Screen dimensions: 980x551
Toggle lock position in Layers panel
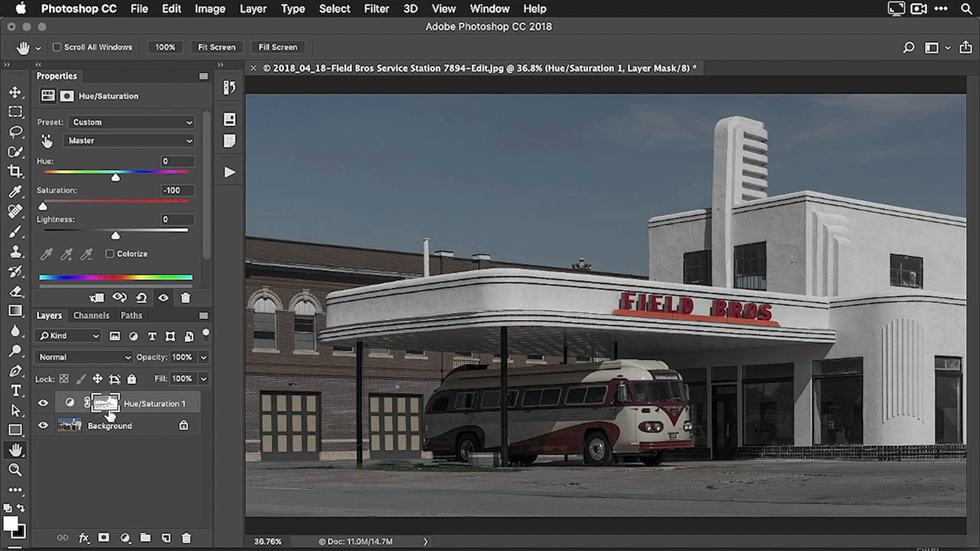click(x=97, y=379)
